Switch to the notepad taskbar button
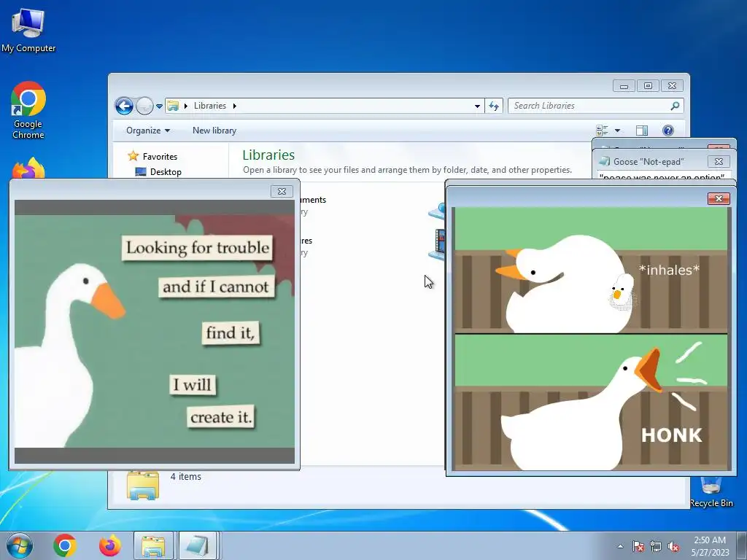 coord(197,545)
